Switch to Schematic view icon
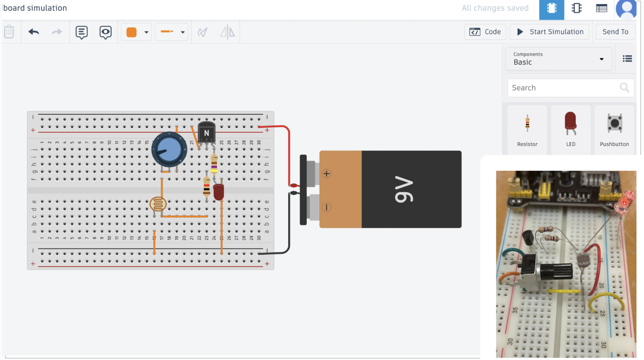 tap(577, 8)
